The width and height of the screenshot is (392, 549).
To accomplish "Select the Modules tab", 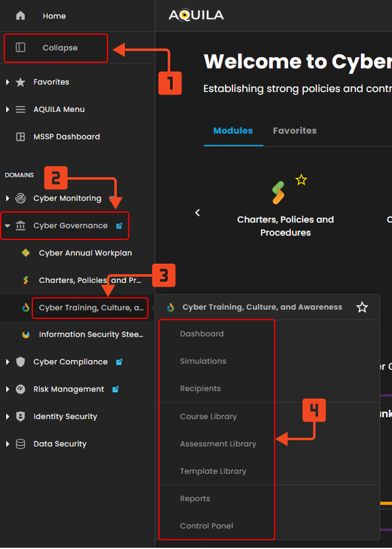I will (x=233, y=131).
